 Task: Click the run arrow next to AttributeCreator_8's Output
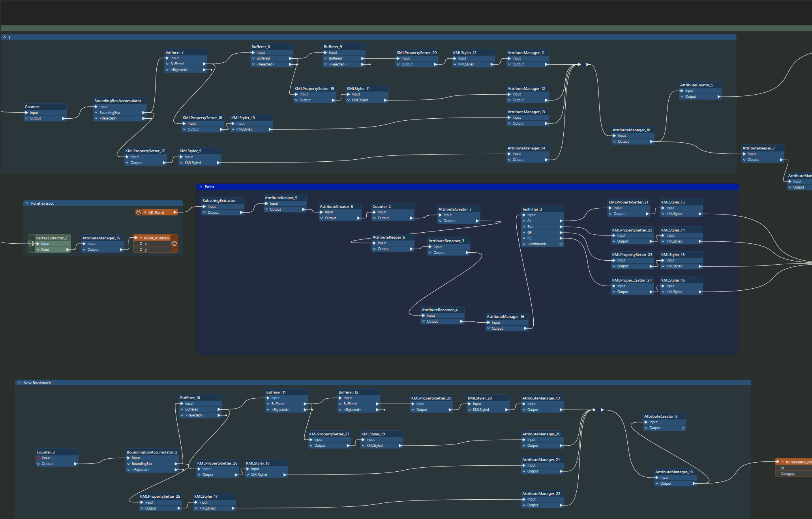click(683, 428)
